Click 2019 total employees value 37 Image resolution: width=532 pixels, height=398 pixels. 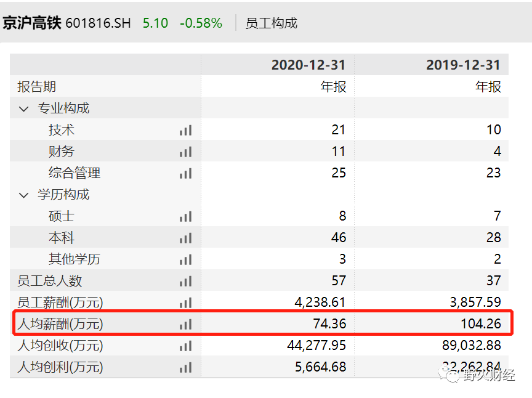(494, 281)
